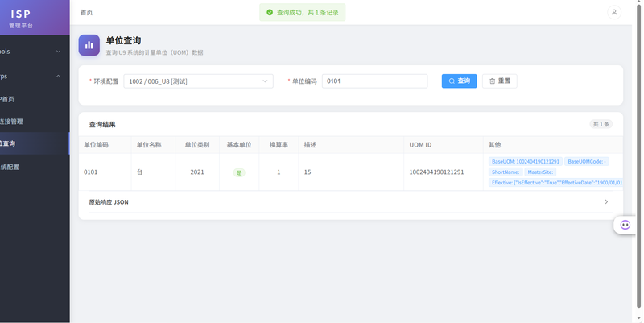644x323 pixels.
Task: Click the 重置 reset button
Action: (x=499, y=81)
